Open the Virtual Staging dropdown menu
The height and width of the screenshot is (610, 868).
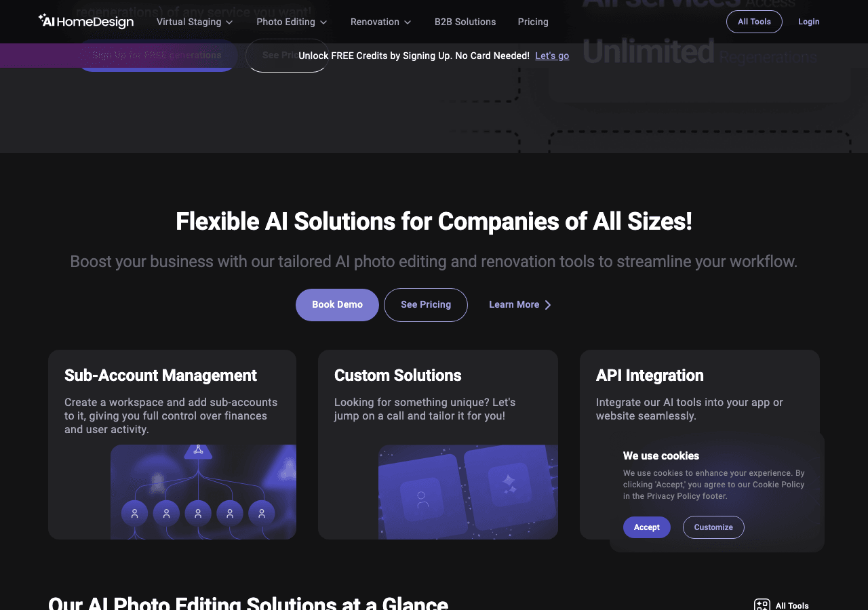tap(195, 22)
